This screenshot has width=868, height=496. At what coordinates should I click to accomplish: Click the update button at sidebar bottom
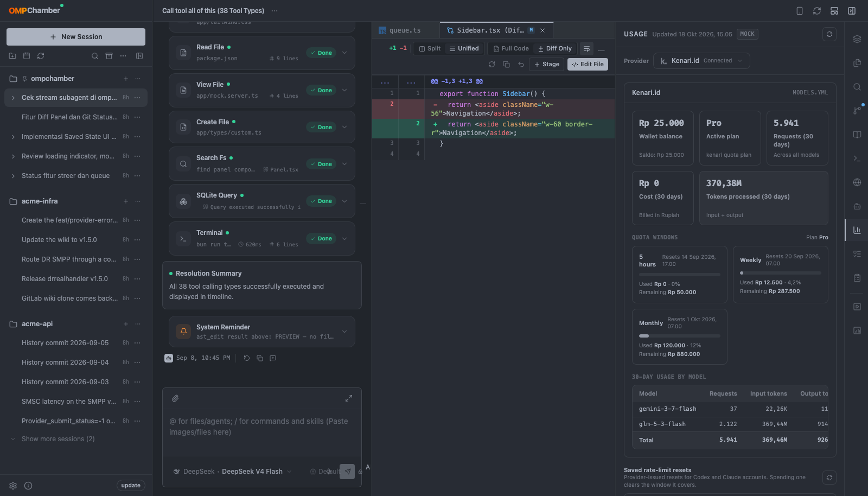coord(131,486)
